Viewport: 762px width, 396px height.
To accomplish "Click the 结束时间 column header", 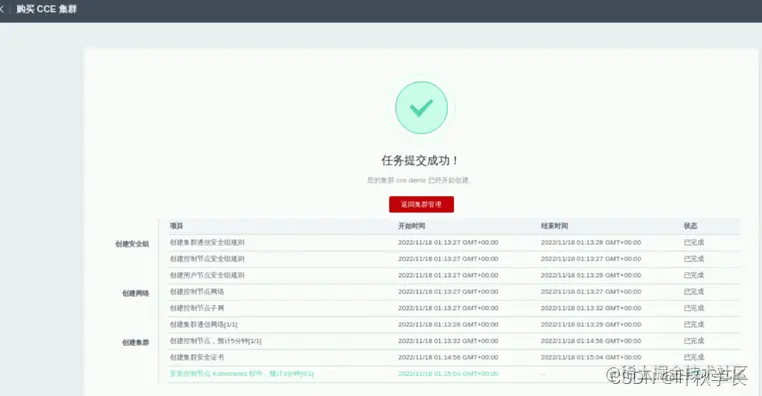I will click(554, 226).
